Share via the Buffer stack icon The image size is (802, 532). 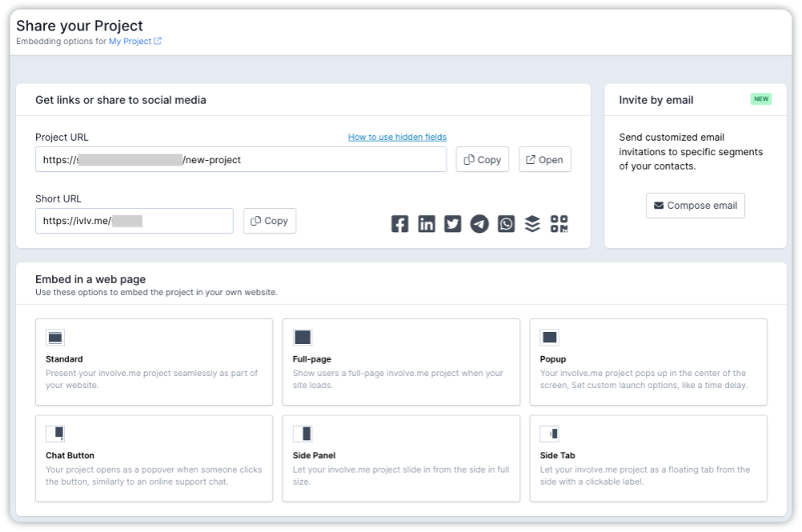(x=532, y=223)
